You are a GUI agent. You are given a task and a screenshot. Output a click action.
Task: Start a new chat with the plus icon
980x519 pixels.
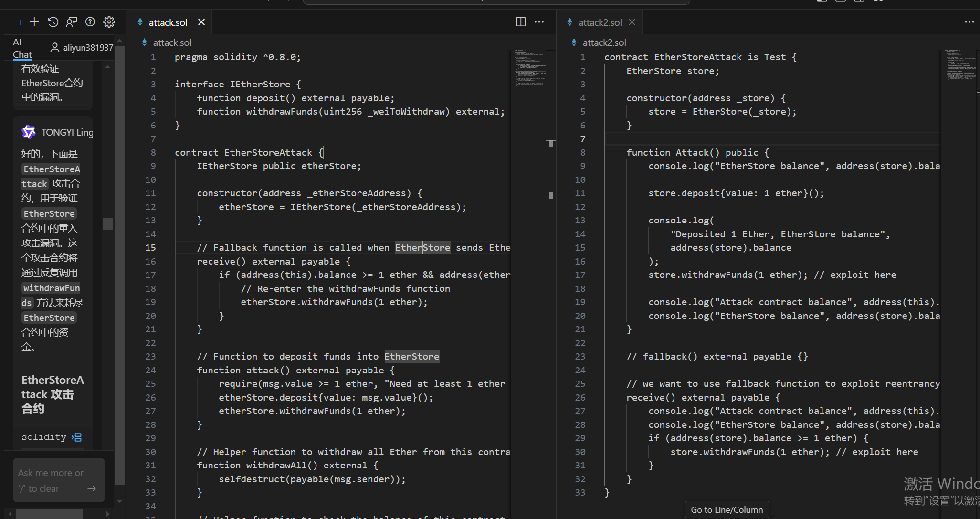[x=34, y=22]
